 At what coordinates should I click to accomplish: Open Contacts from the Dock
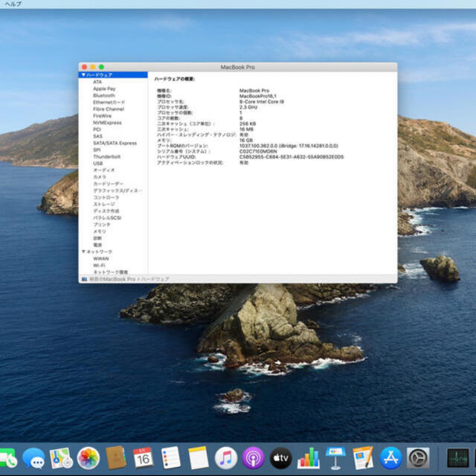[x=116, y=458]
